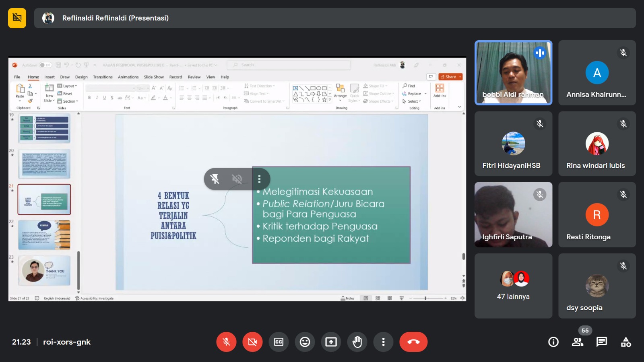
Task: Show the participants list panel
Action: coord(578,342)
